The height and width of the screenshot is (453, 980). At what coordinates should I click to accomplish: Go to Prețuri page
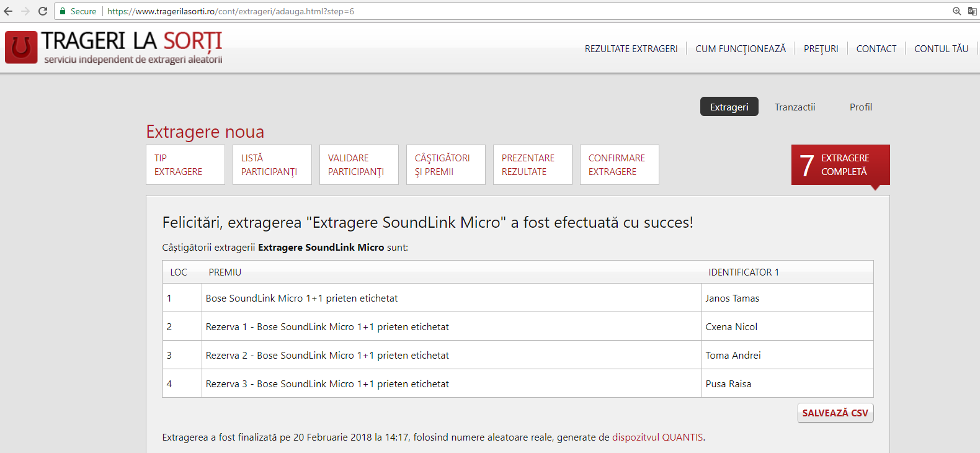(x=821, y=48)
